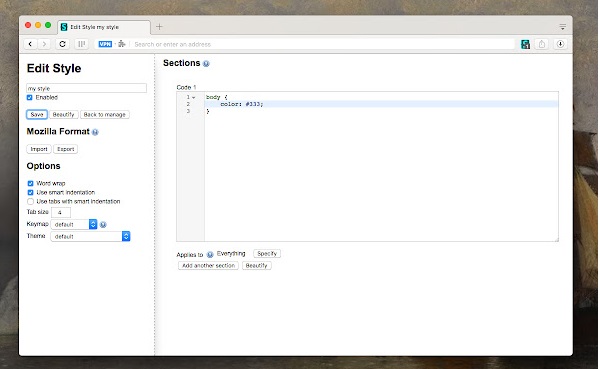Click the editor resize handle at corner
Viewport: 600px width, 369px height.
(556, 239)
